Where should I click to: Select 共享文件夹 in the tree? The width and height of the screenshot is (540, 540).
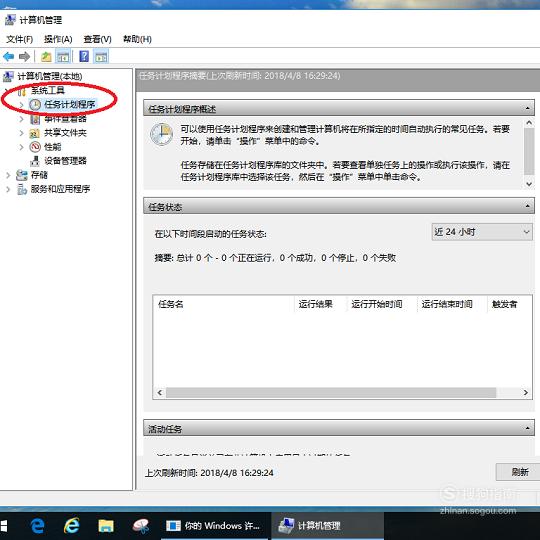tap(65, 133)
